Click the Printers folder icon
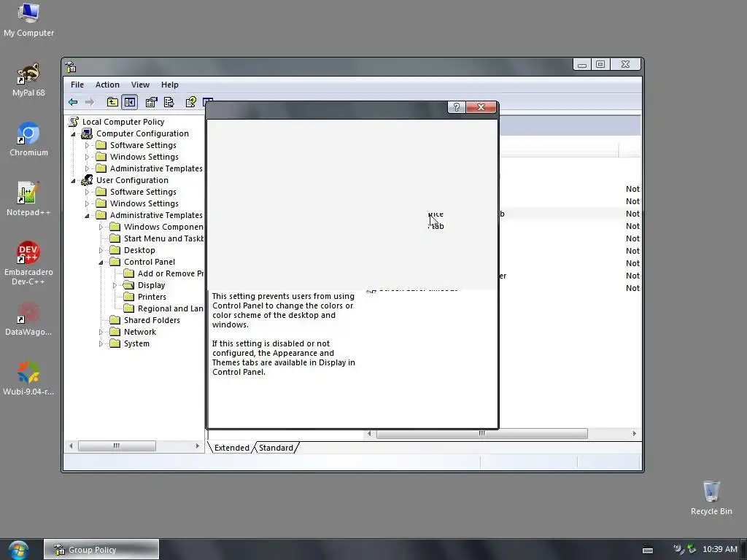The width and height of the screenshot is (747, 560). click(128, 297)
